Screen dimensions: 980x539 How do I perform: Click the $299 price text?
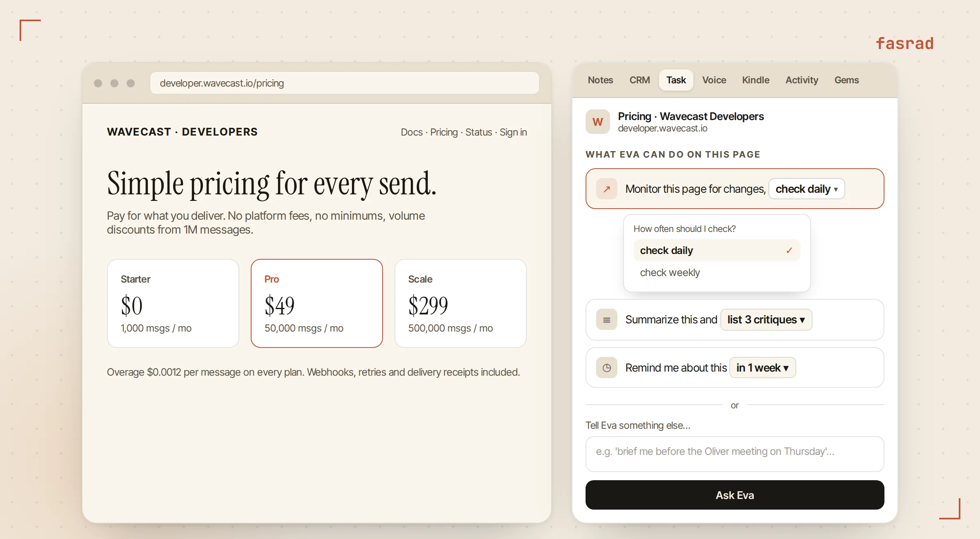[428, 305]
